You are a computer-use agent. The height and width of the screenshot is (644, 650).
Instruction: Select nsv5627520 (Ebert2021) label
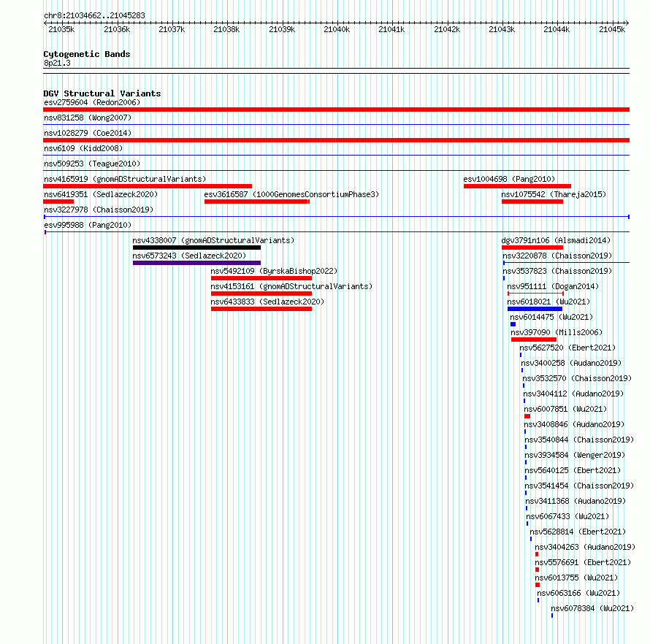pos(567,348)
